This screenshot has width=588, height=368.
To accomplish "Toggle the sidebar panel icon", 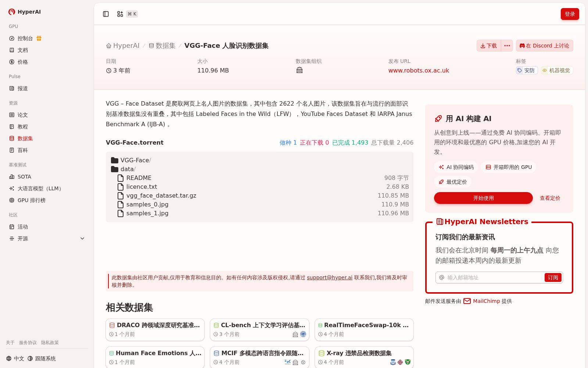I will pyautogui.click(x=106, y=14).
